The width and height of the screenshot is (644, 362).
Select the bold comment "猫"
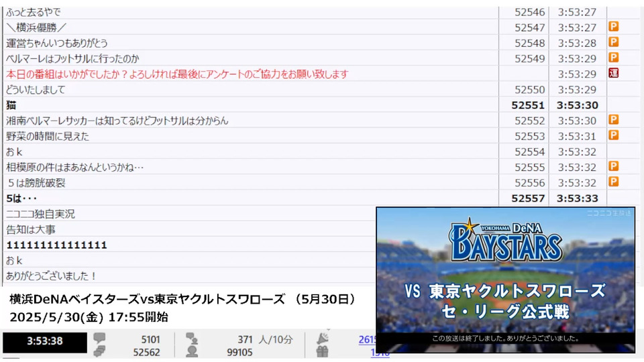click(x=11, y=105)
